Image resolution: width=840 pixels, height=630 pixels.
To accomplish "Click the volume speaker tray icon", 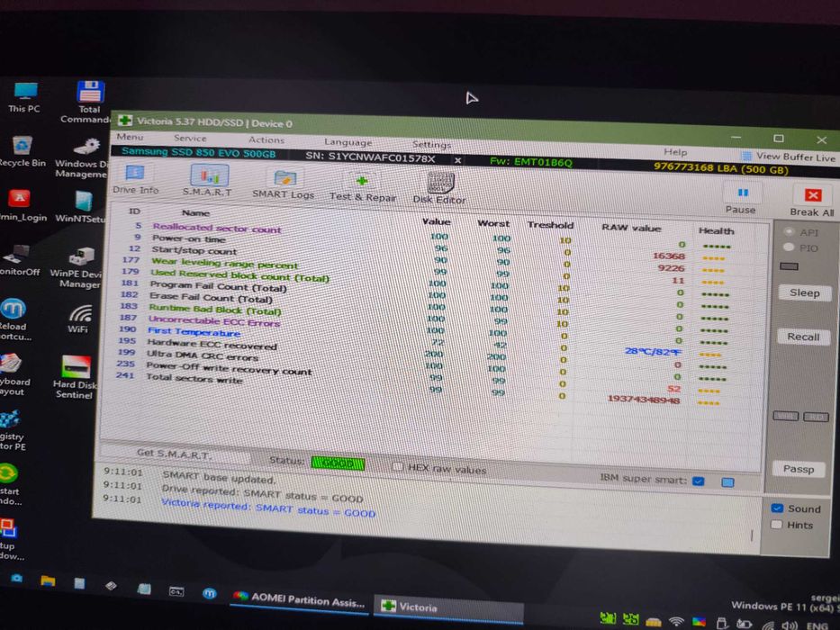I will (789, 625).
